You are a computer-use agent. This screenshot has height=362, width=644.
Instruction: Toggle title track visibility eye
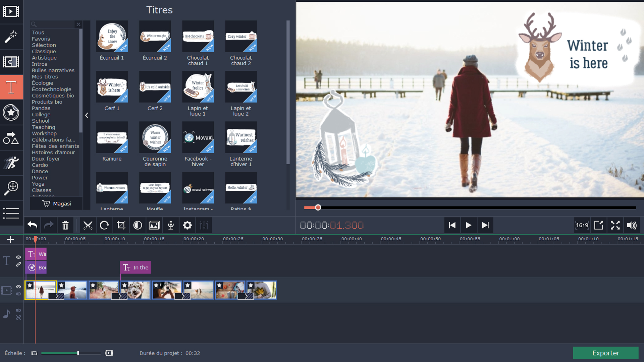pos(18,257)
